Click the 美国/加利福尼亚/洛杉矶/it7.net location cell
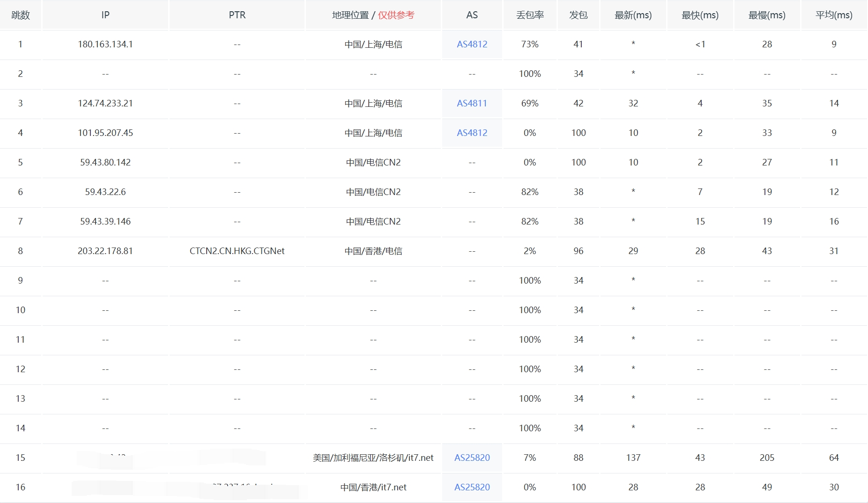The width and height of the screenshot is (868, 503). point(373,458)
